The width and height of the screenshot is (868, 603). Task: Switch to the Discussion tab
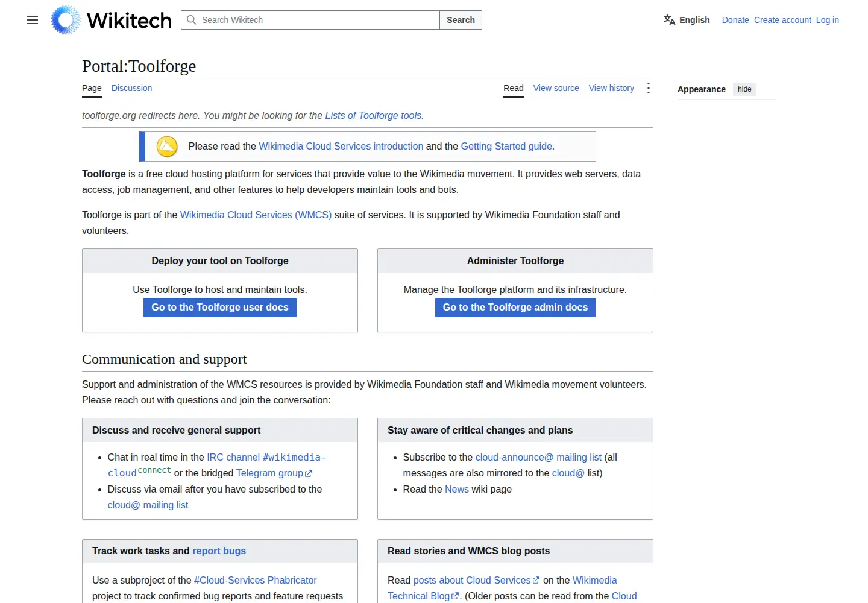point(131,88)
